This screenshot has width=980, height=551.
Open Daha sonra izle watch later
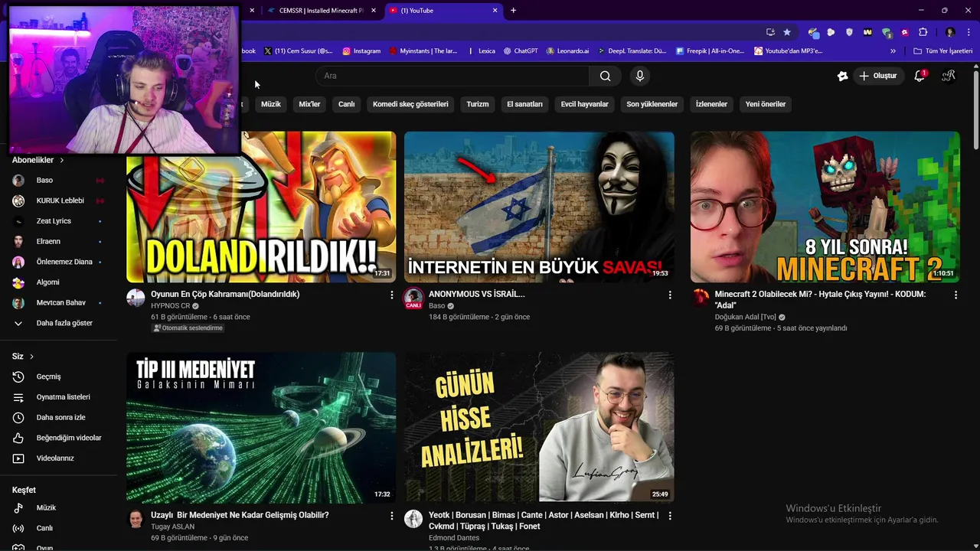59,417
